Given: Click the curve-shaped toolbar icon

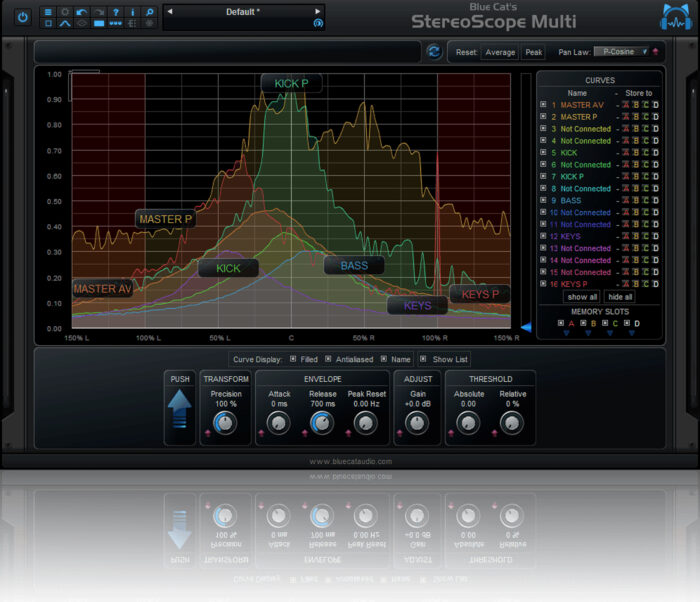Looking at the screenshot, I should click(x=65, y=23).
